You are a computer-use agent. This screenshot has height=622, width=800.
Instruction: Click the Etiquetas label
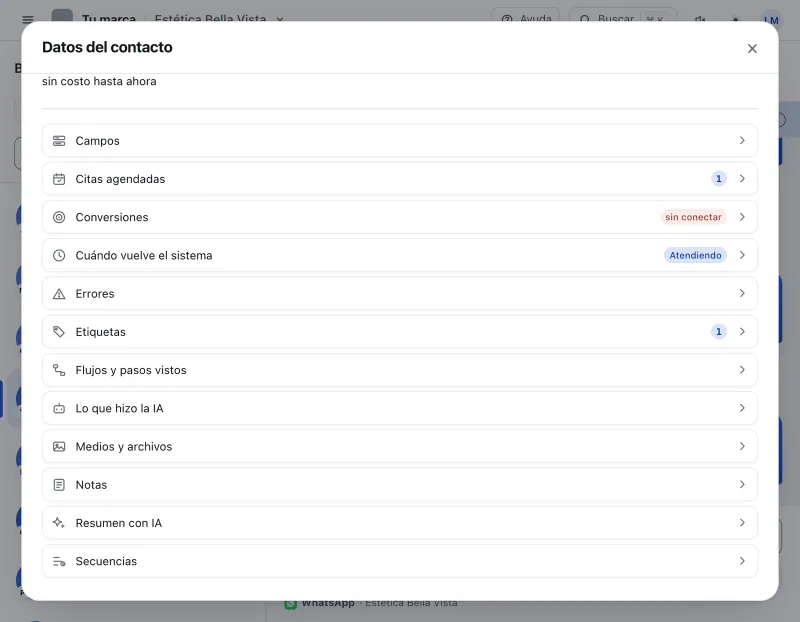[101, 332]
